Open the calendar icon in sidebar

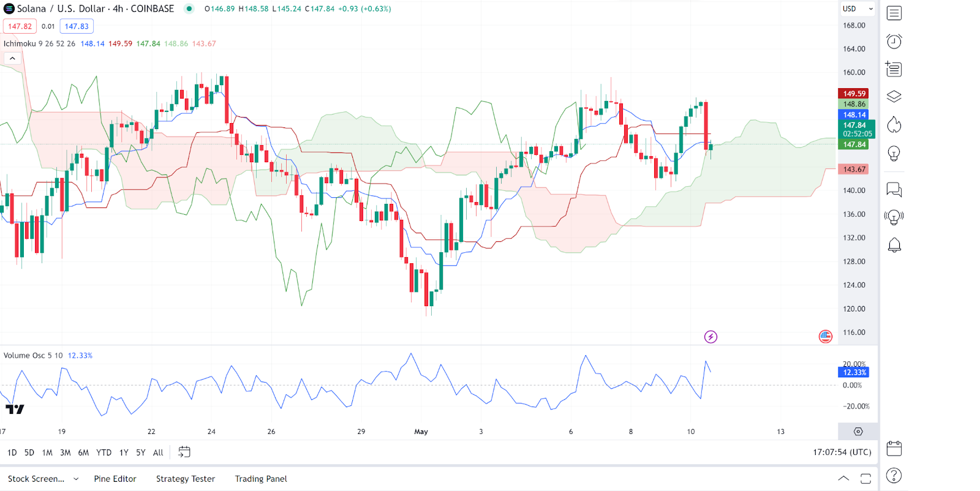pos(894,448)
